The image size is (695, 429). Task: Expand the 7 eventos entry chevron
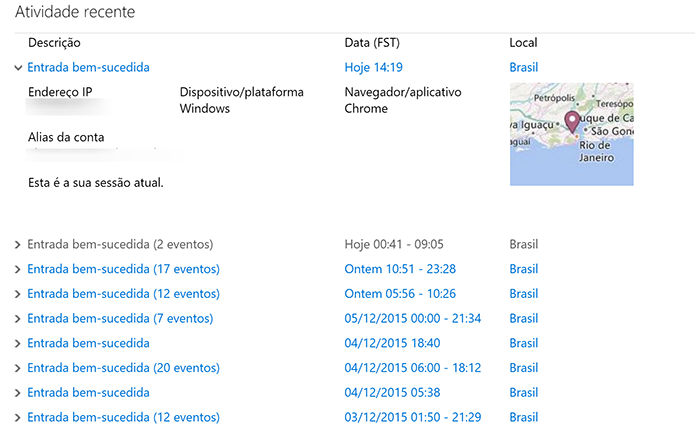coord(18,319)
